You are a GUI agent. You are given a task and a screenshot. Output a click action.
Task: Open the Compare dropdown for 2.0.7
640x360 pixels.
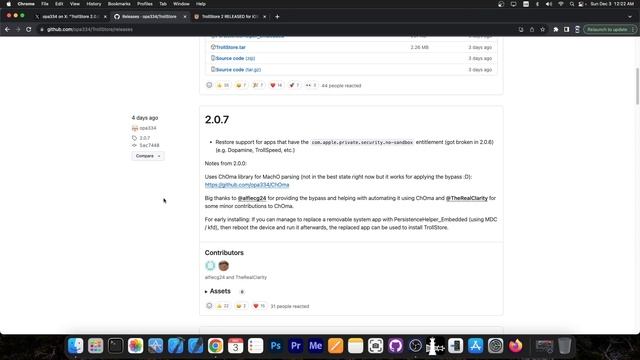pos(148,156)
